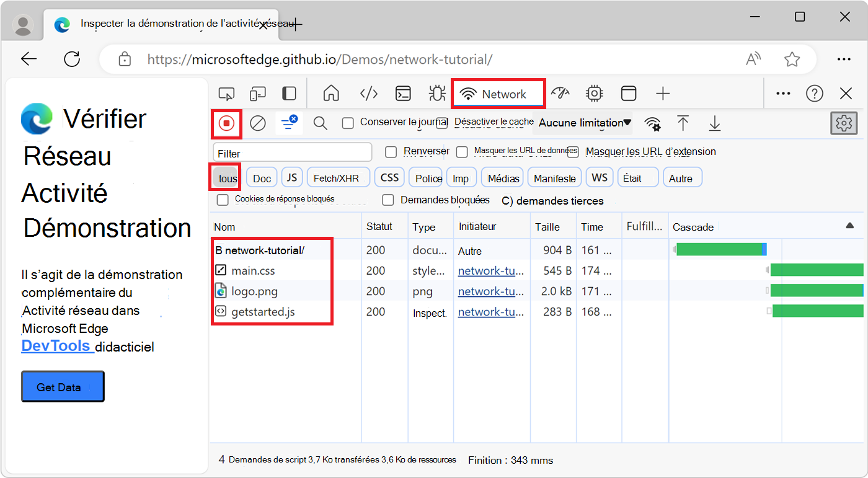Image resolution: width=868 pixels, height=478 pixels.
Task: Toggle the Cascade column sort arrow
Action: pyautogui.click(x=849, y=226)
